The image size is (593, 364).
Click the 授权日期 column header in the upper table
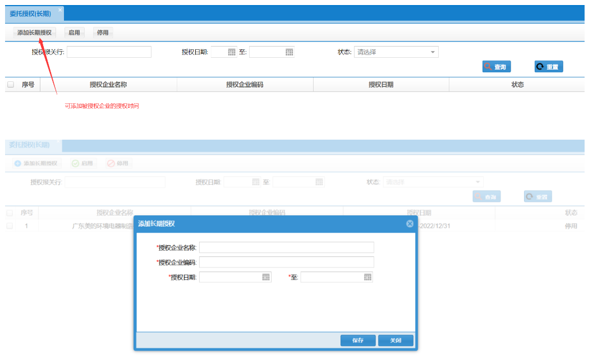coord(381,85)
